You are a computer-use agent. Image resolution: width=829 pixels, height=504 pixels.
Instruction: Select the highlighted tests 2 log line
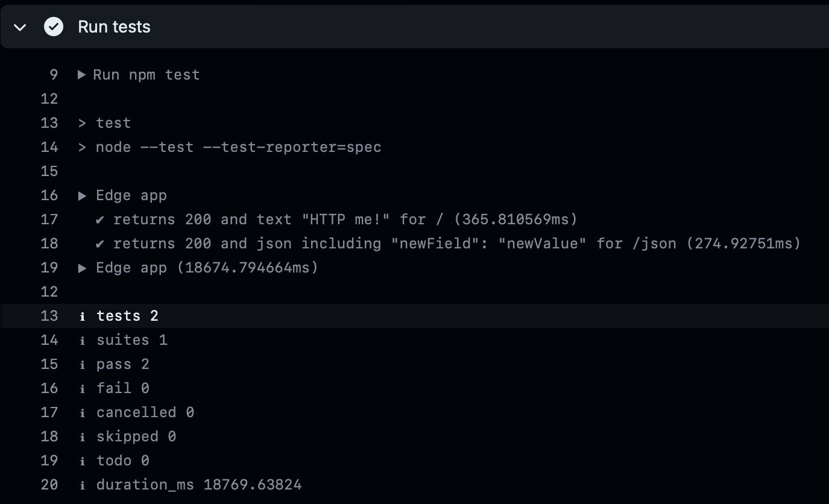(415, 316)
